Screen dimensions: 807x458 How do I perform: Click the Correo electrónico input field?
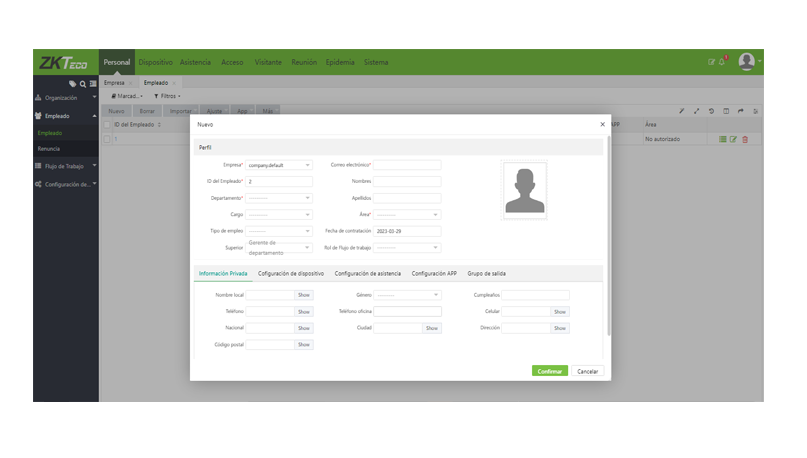tap(407, 165)
